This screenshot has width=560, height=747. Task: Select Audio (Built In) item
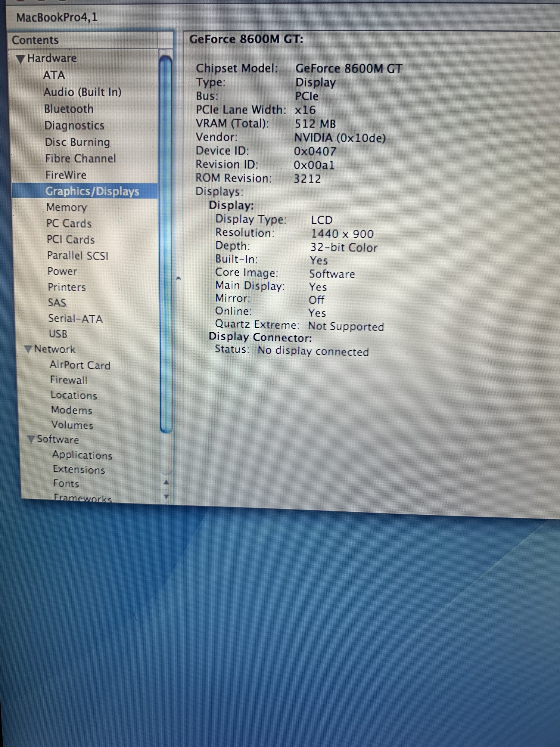[83, 92]
